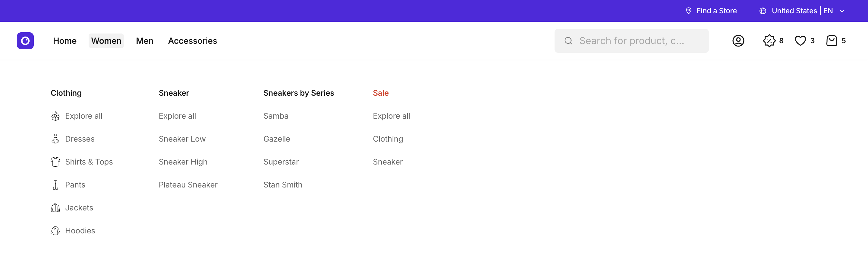
Task: Open the Sneaker High category link
Action: tap(183, 162)
